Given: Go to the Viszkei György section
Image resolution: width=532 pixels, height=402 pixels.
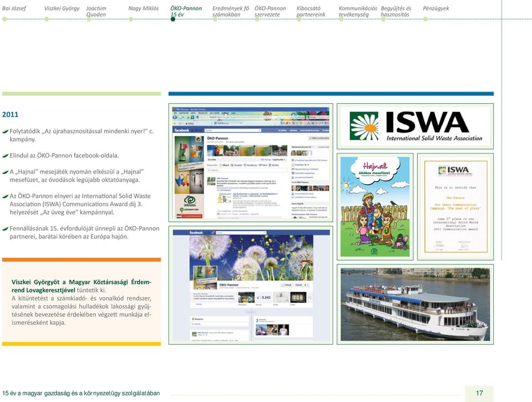Looking at the screenshot, I should (62, 8).
